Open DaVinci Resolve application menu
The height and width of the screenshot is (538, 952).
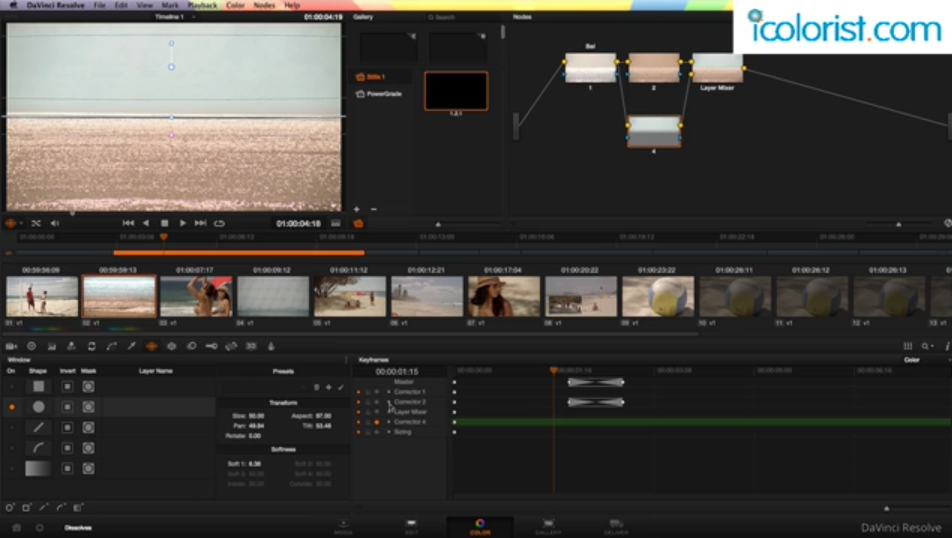coord(55,5)
